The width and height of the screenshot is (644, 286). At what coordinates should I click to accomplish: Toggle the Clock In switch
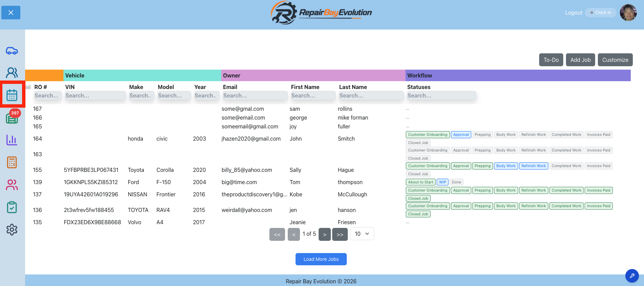(x=601, y=13)
